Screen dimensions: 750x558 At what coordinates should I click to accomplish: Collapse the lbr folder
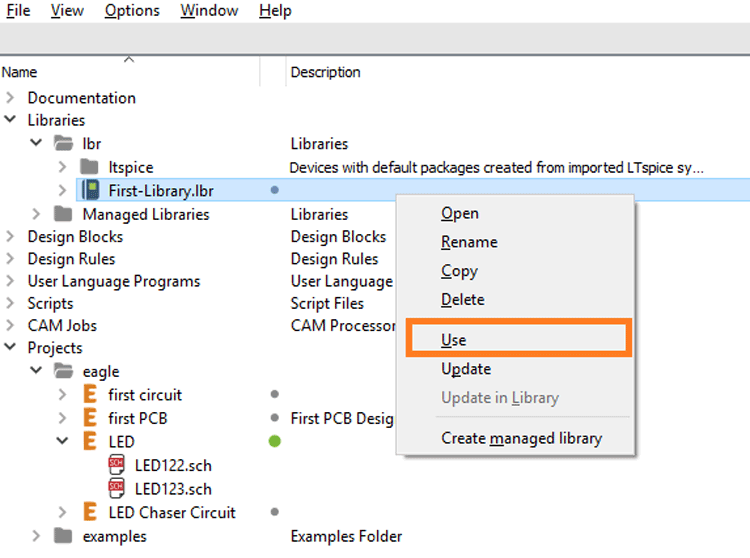tap(36, 142)
